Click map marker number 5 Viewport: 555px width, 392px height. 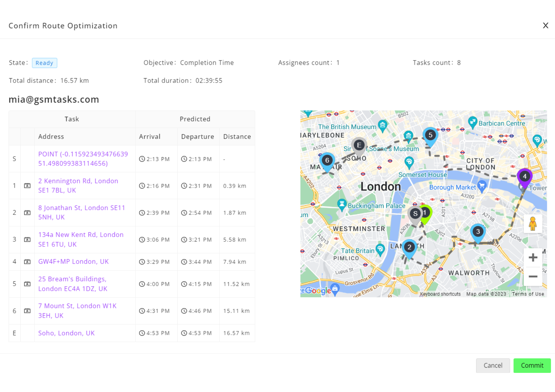point(430,136)
